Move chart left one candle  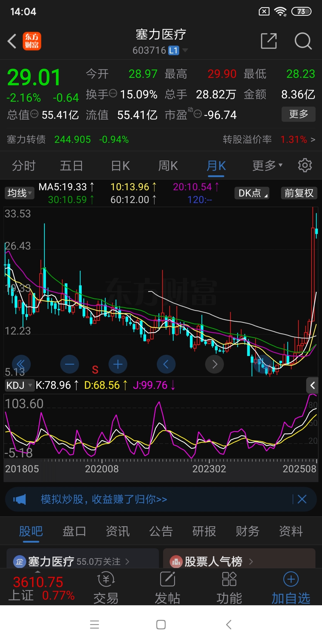tap(166, 364)
